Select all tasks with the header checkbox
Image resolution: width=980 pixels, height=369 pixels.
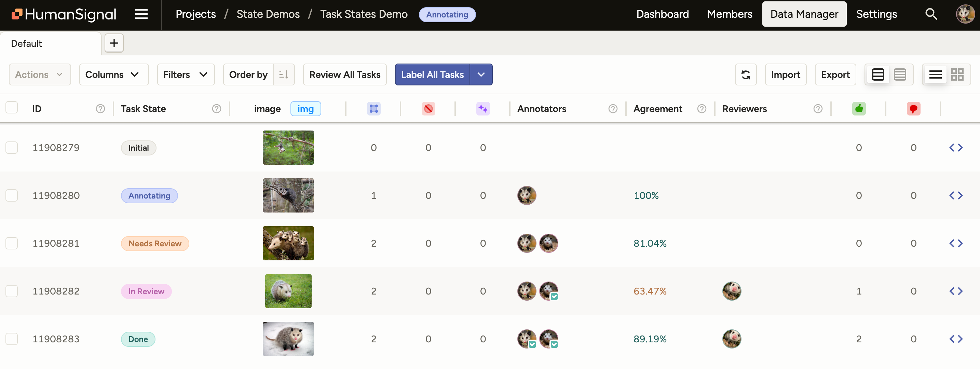[12, 108]
